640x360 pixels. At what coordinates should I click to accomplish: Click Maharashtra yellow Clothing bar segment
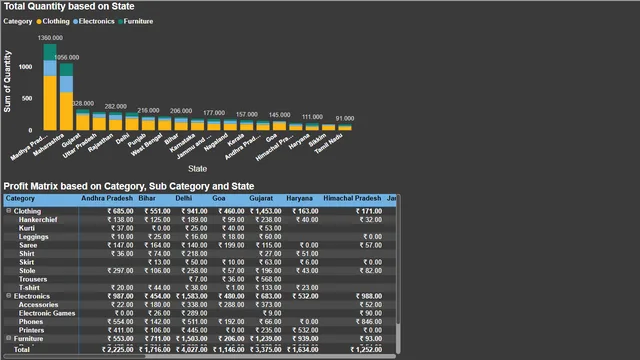pyautogui.click(x=66, y=111)
